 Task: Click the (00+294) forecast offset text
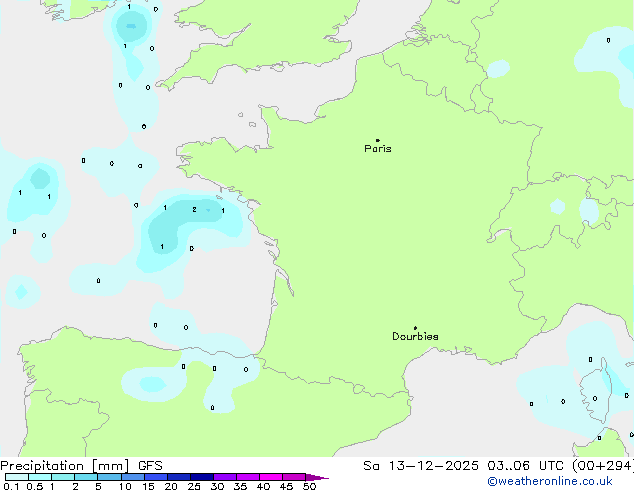(x=603, y=466)
